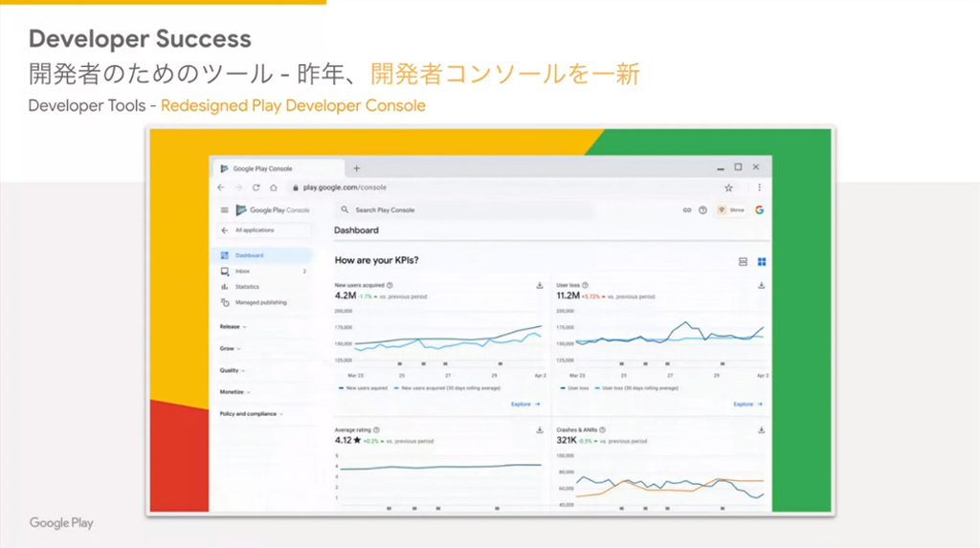The image size is (980, 548).
Task: Download the Crashes & ANRs chart
Action: (761, 430)
